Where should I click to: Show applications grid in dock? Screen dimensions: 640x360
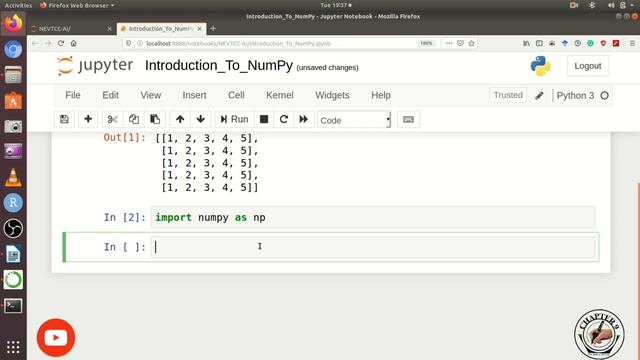13,347
